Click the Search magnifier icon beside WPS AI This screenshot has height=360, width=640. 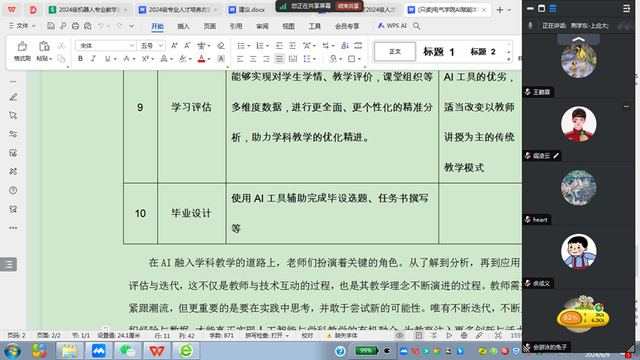point(416,26)
